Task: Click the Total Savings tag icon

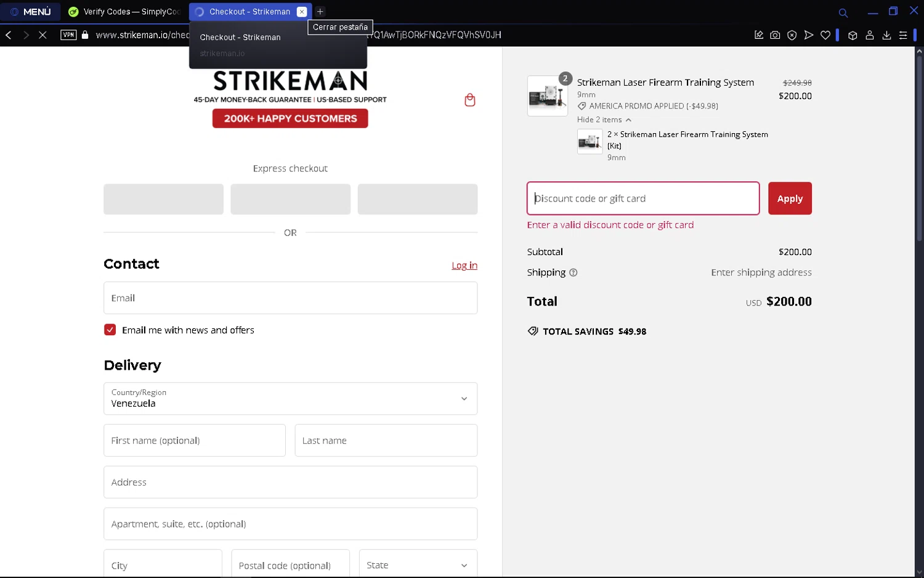Action: tap(533, 331)
